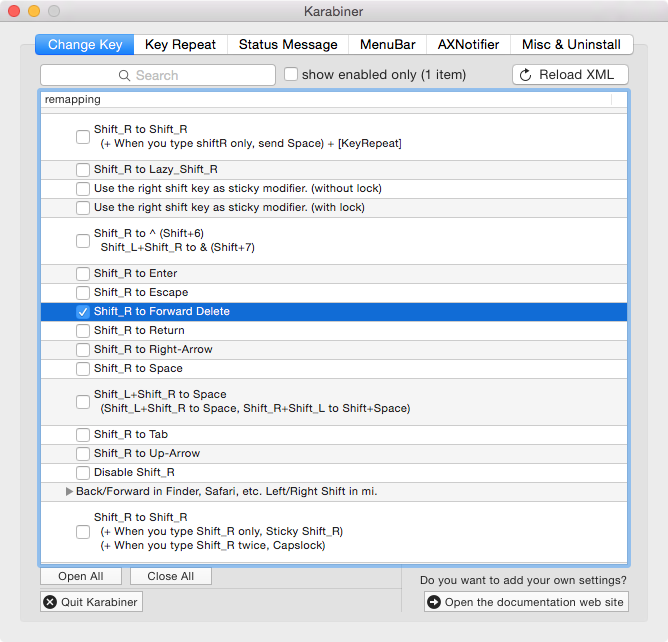Enable Shift_R to Up-Arrow checkbox

(x=83, y=454)
